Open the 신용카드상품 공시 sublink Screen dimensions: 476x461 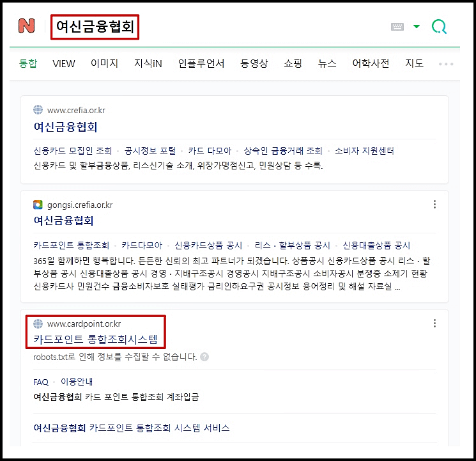click(208, 246)
